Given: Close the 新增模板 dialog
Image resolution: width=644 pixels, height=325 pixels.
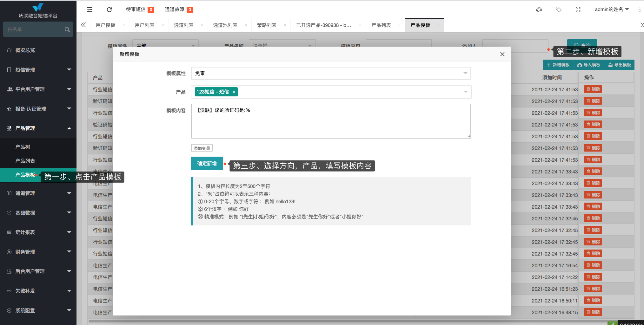Looking at the screenshot, I should pyautogui.click(x=502, y=54).
